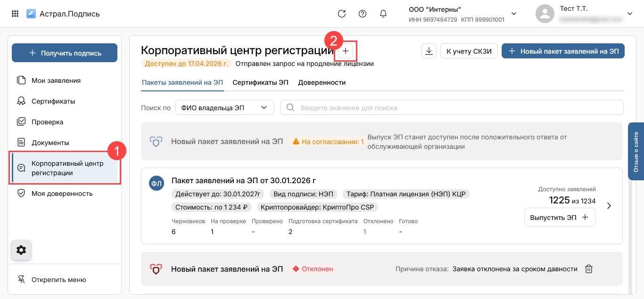Expand package details with right chevron

tap(609, 206)
